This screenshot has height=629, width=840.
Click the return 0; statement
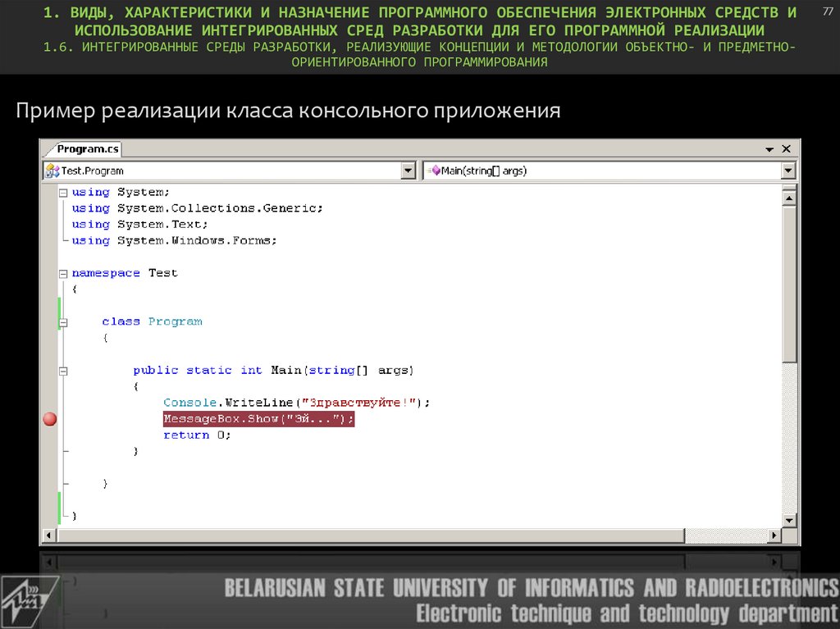(197, 435)
